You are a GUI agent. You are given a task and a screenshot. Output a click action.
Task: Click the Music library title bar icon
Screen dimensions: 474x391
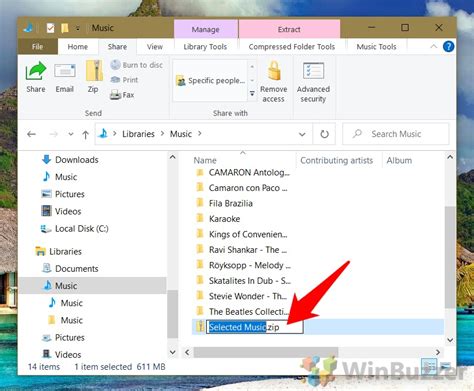[x=29, y=28]
